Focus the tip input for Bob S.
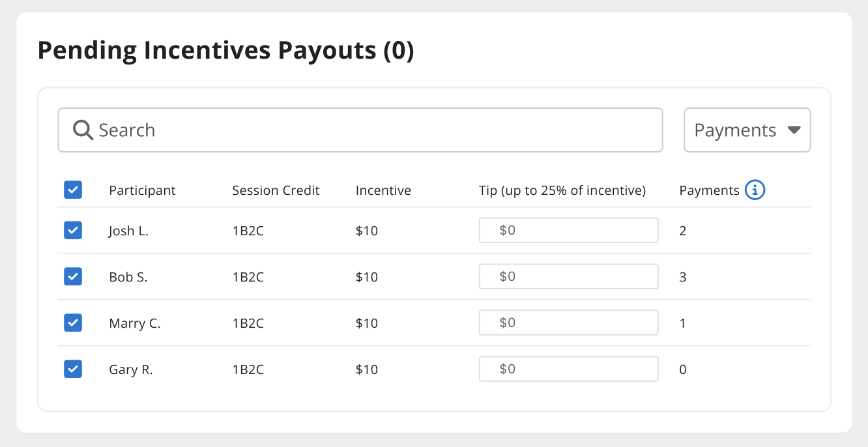The image size is (868, 447). (x=568, y=277)
